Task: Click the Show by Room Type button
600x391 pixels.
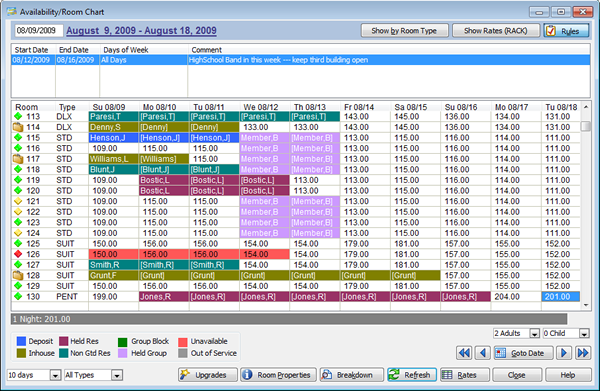Action: click(404, 31)
